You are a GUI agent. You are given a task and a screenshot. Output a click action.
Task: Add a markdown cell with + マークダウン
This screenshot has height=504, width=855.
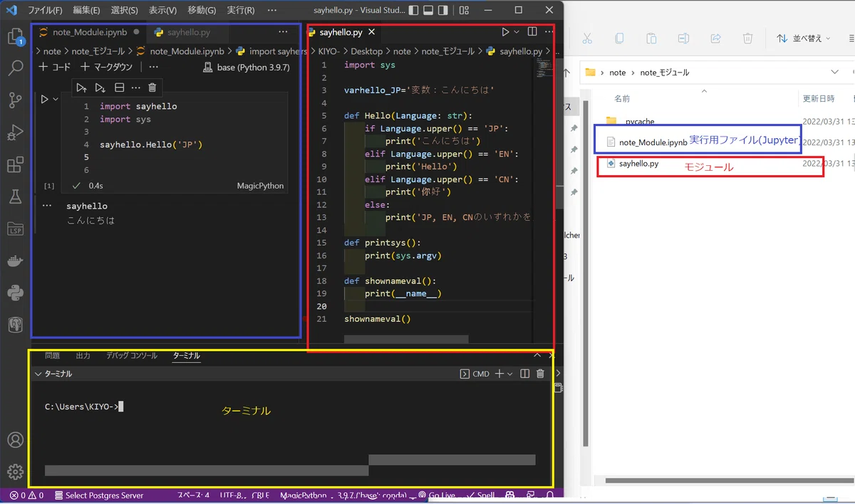click(106, 67)
